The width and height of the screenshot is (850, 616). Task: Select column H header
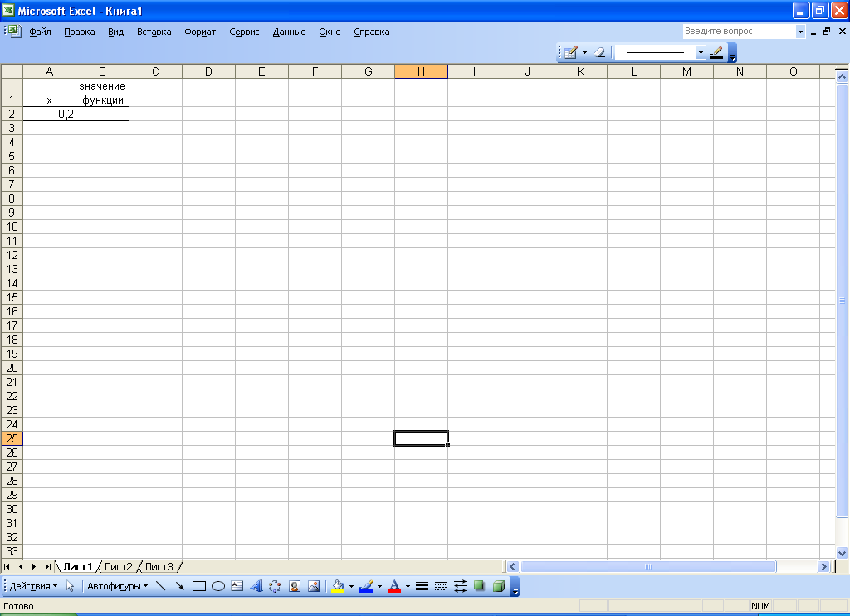point(421,71)
